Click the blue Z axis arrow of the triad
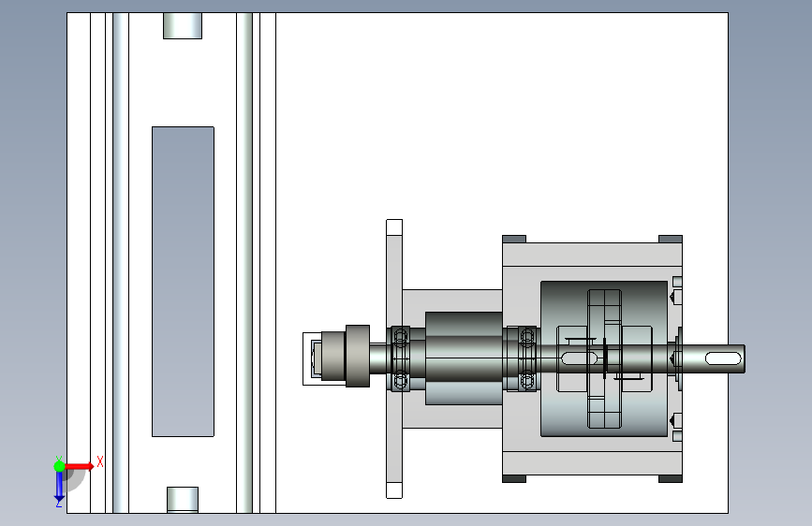 coord(59,487)
